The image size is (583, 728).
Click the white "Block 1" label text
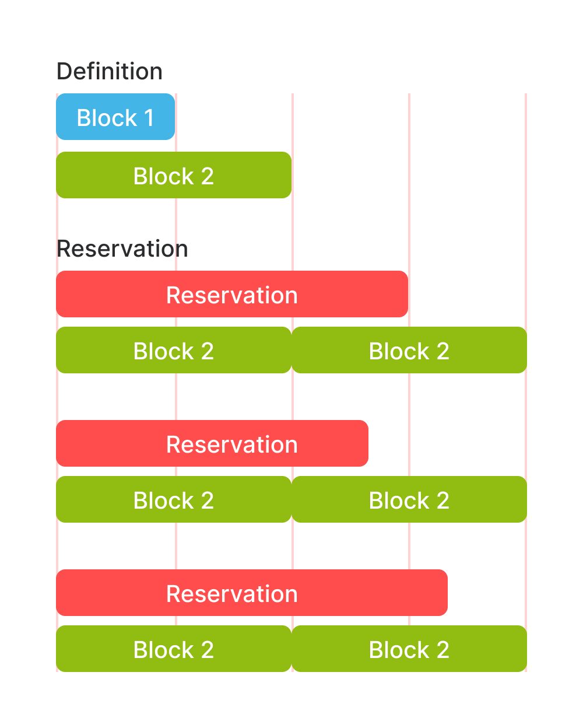115,118
